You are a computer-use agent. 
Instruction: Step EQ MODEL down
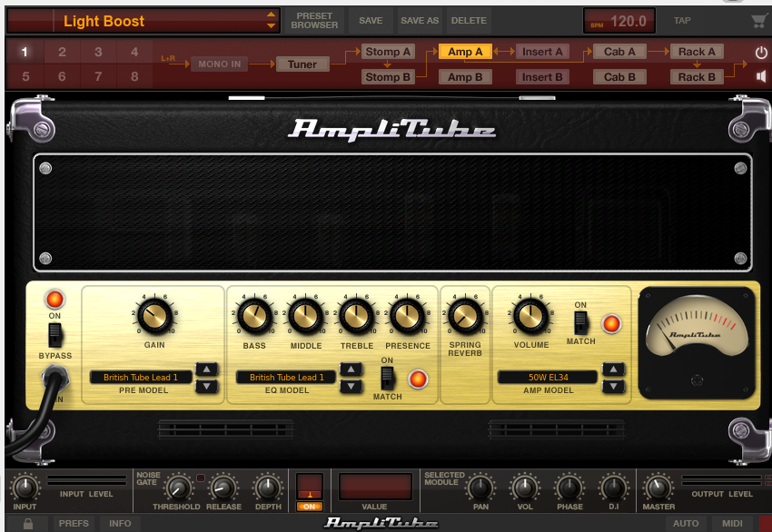tap(351, 387)
